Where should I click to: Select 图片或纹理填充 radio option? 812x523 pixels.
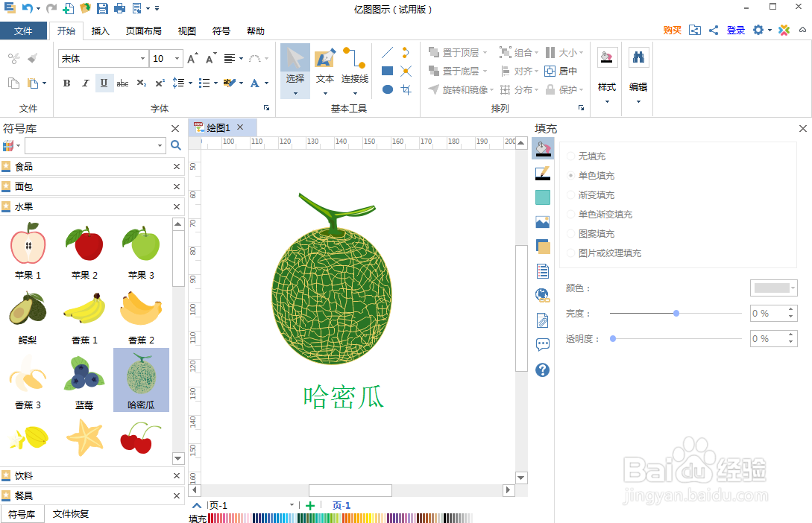(570, 253)
